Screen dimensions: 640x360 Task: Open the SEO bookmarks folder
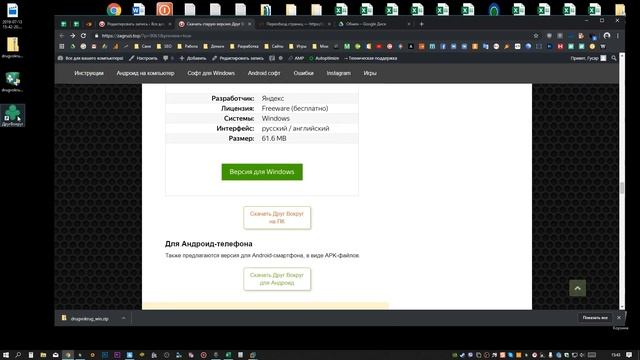tap(164, 47)
